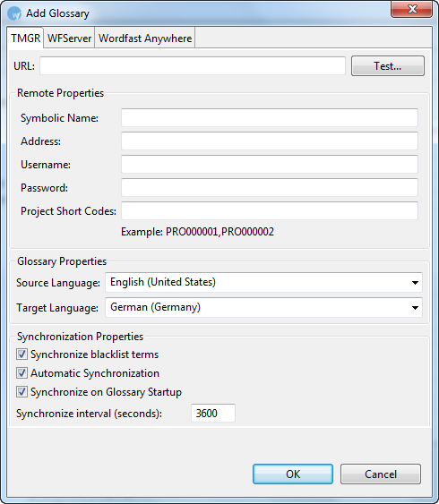The width and height of the screenshot is (439, 504).
Task: Close the Add Glossary dialog
Action: point(411,9)
